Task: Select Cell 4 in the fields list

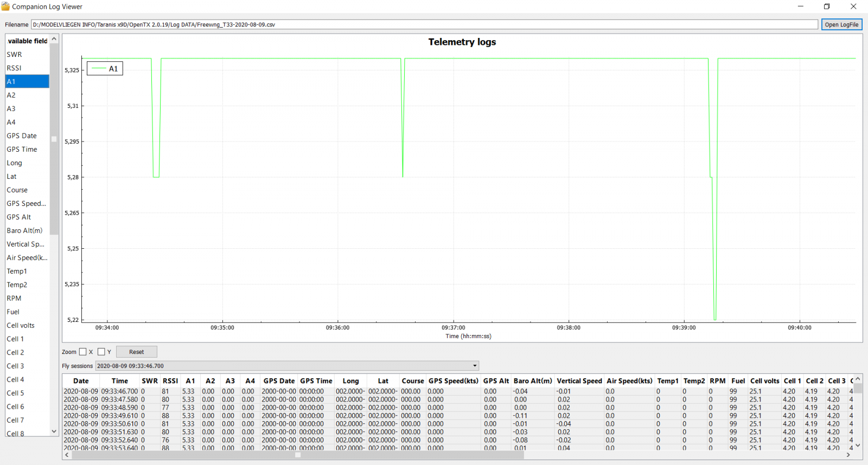Action: pos(27,379)
